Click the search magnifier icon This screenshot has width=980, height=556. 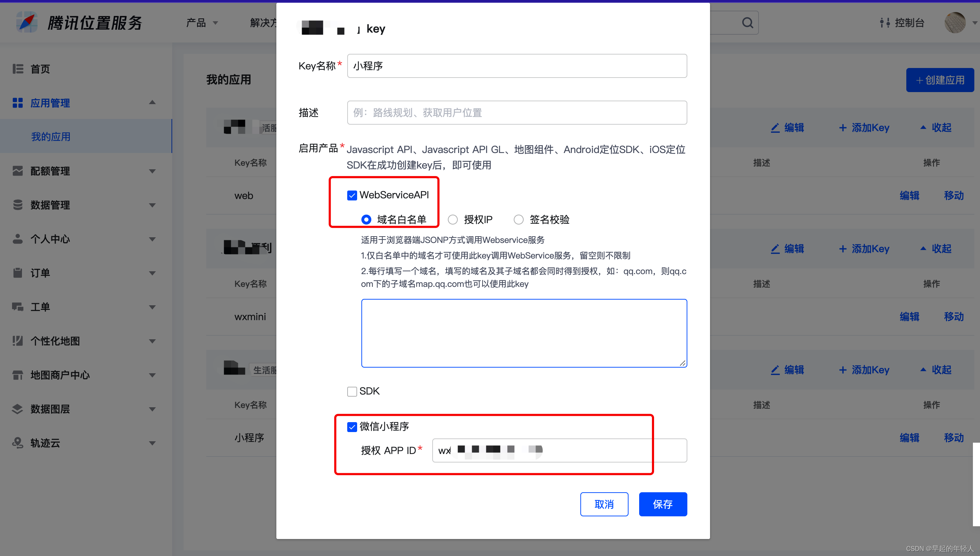point(748,23)
